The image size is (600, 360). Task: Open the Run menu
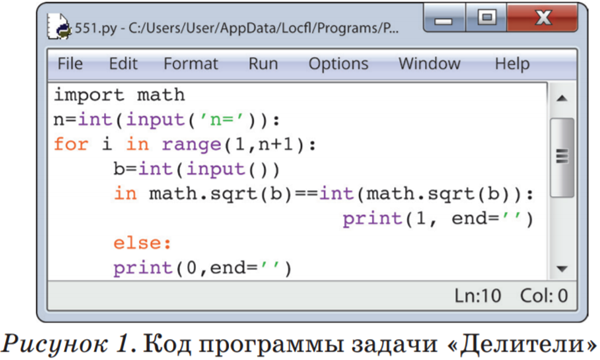(x=263, y=64)
